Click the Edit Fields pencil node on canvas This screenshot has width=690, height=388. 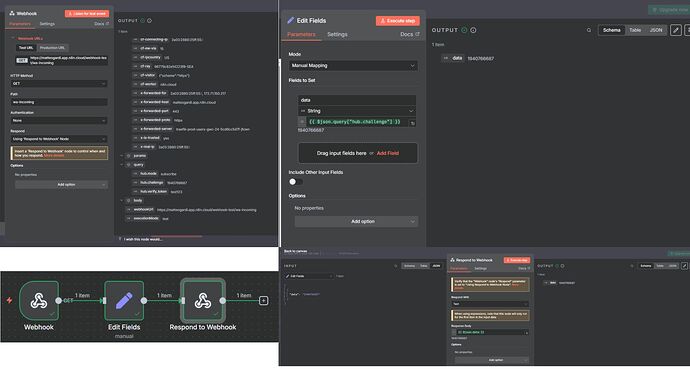(124, 301)
